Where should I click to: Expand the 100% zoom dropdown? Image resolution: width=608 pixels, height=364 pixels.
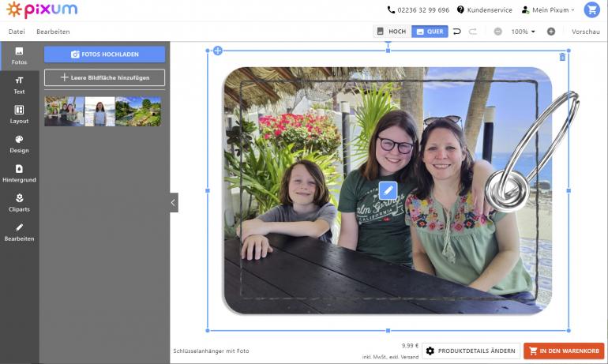point(523,32)
